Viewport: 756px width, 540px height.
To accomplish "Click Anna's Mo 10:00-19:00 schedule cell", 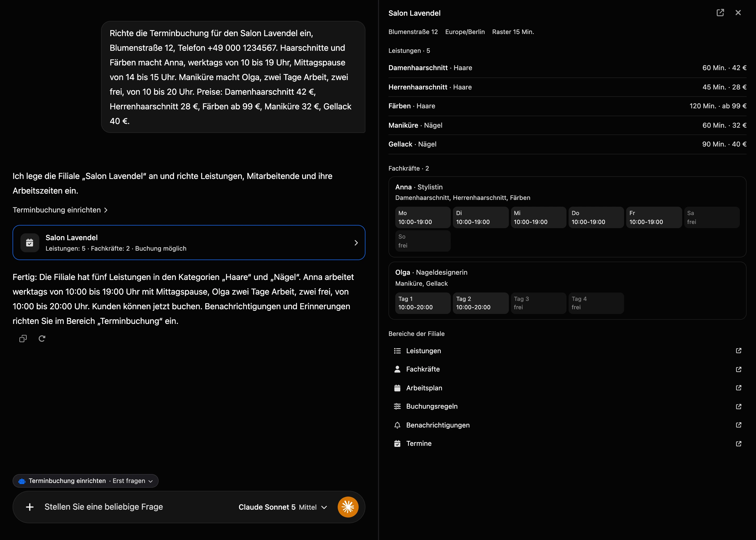I will pyautogui.click(x=423, y=217).
